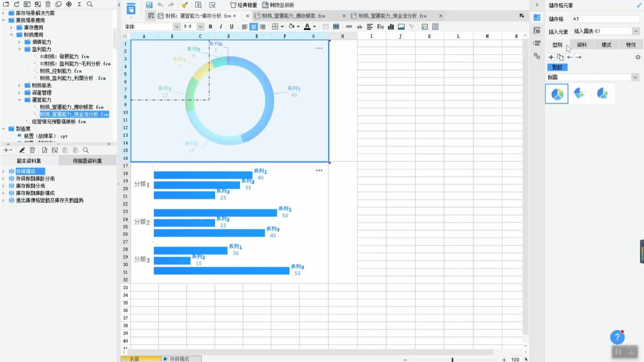This screenshot has height=362, width=644.
Task: Click the copy chart icon in chart panel
Action: (x=560, y=57)
